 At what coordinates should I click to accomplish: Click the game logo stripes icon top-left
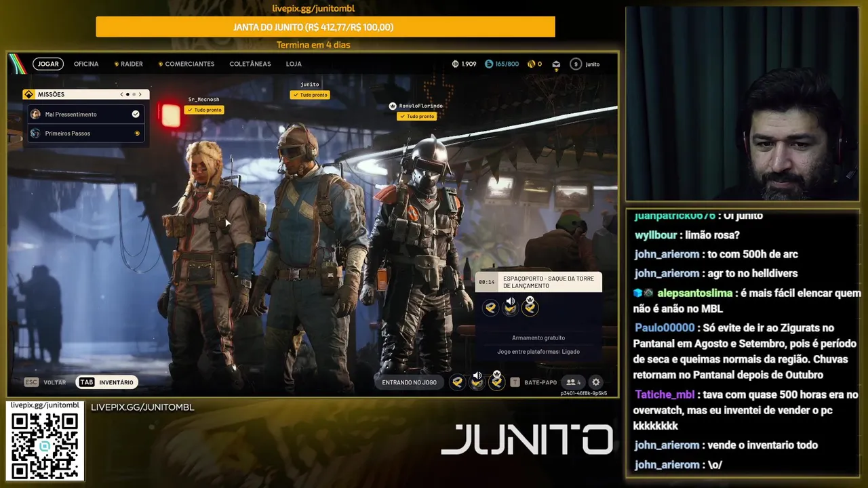coord(18,64)
